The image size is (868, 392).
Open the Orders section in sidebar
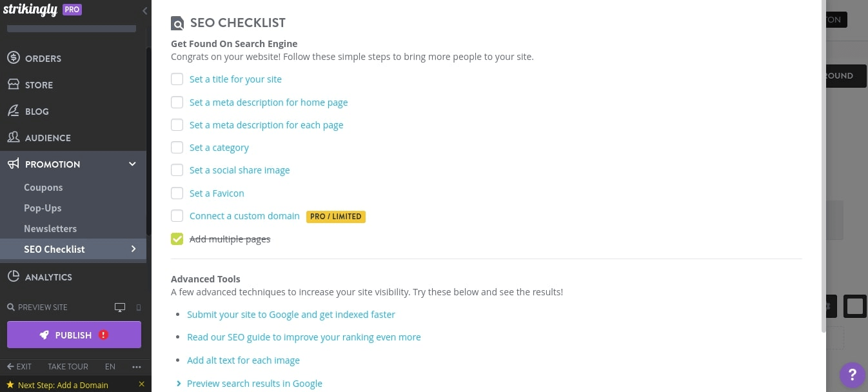[43, 58]
